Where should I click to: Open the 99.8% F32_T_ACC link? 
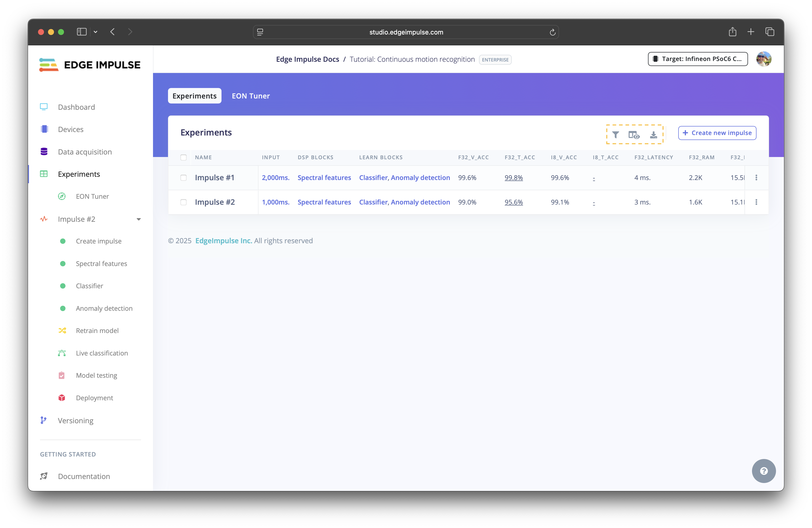pos(513,178)
